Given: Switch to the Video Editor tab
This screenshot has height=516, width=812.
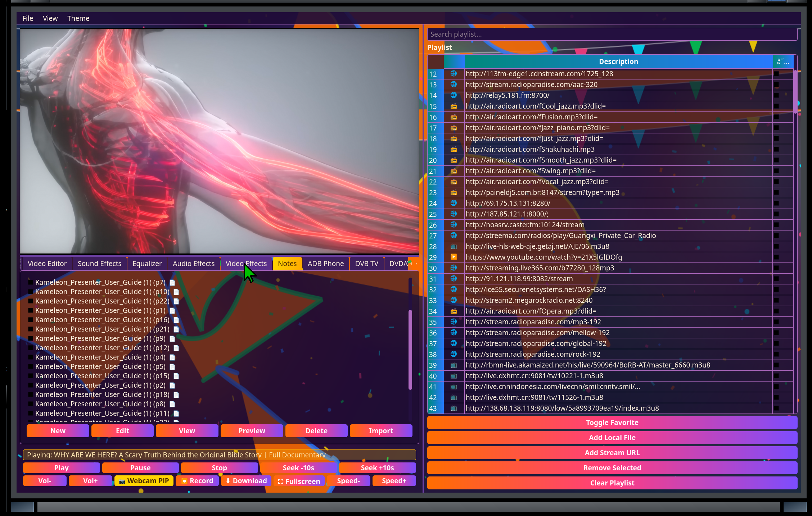Looking at the screenshot, I should point(47,264).
